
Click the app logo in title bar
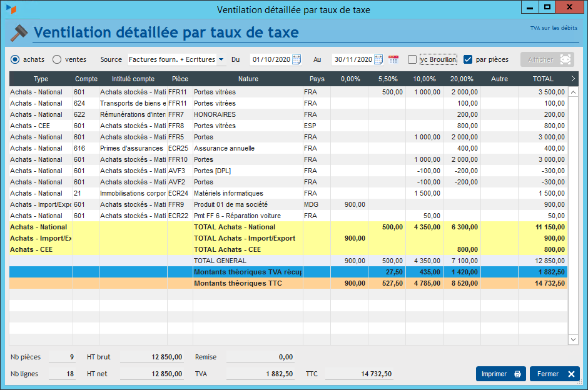(x=11, y=9)
